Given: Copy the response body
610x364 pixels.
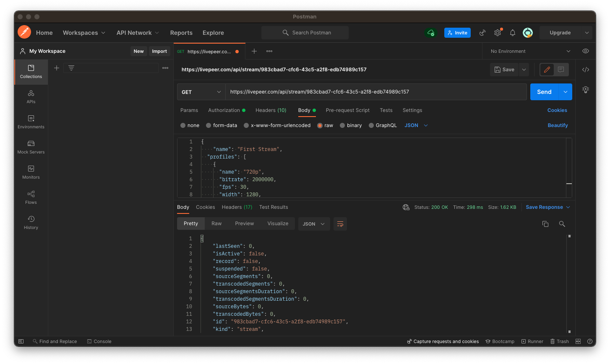Looking at the screenshot, I should tap(545, 224).
